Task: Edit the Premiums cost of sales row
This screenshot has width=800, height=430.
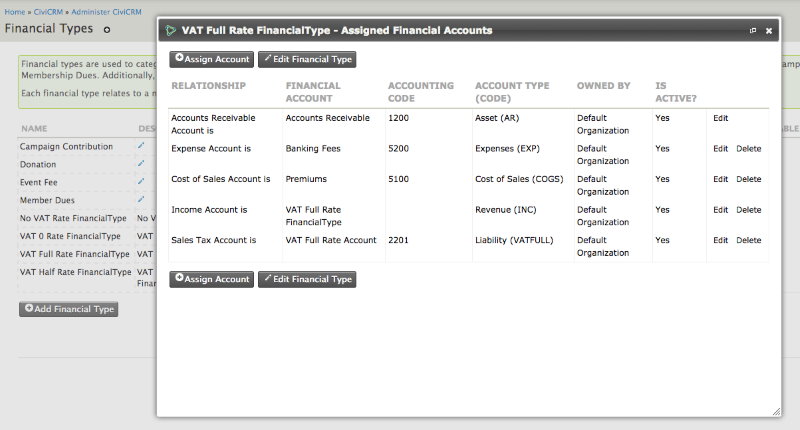Action: 720,179
